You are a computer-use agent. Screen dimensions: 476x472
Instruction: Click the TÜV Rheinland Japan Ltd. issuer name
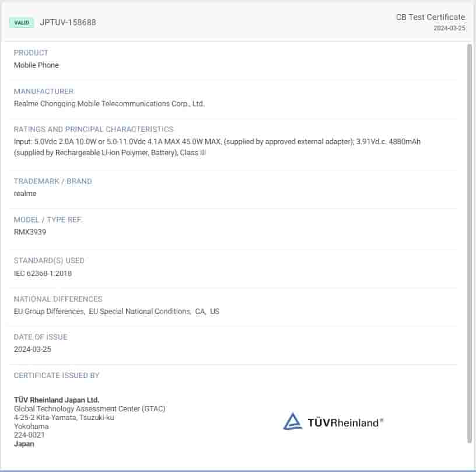[57, 400]
